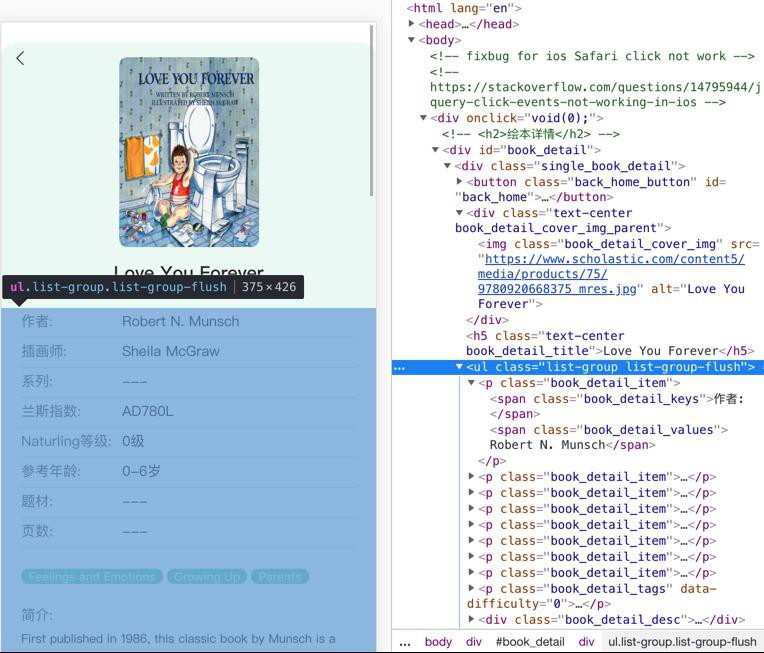Select the div breadcrumb after #book_detail
The width and height of the screenshot is (764, 653).
tap(586, 642)
